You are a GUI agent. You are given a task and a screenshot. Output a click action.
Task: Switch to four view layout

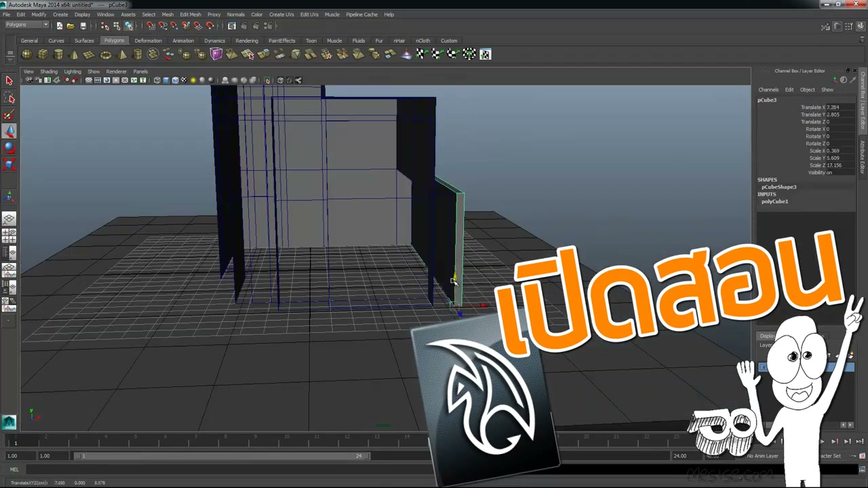(x=9, y=236)
